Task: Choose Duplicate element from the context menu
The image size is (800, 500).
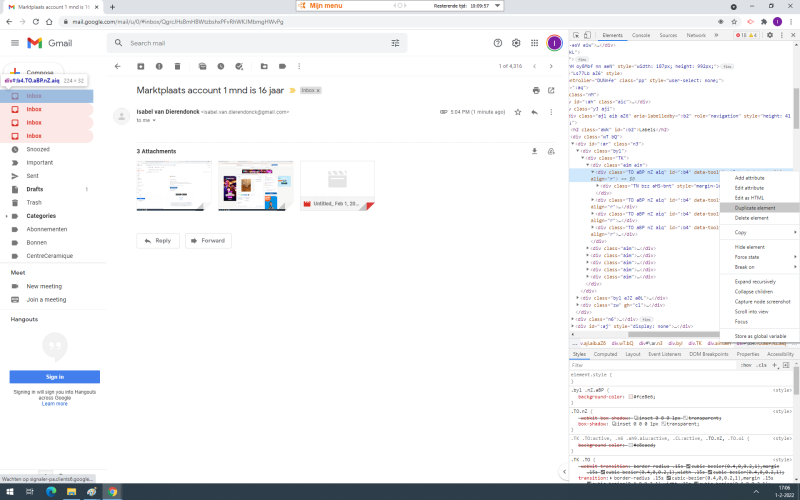Action: pyautogui.click(x=760, y=208)
